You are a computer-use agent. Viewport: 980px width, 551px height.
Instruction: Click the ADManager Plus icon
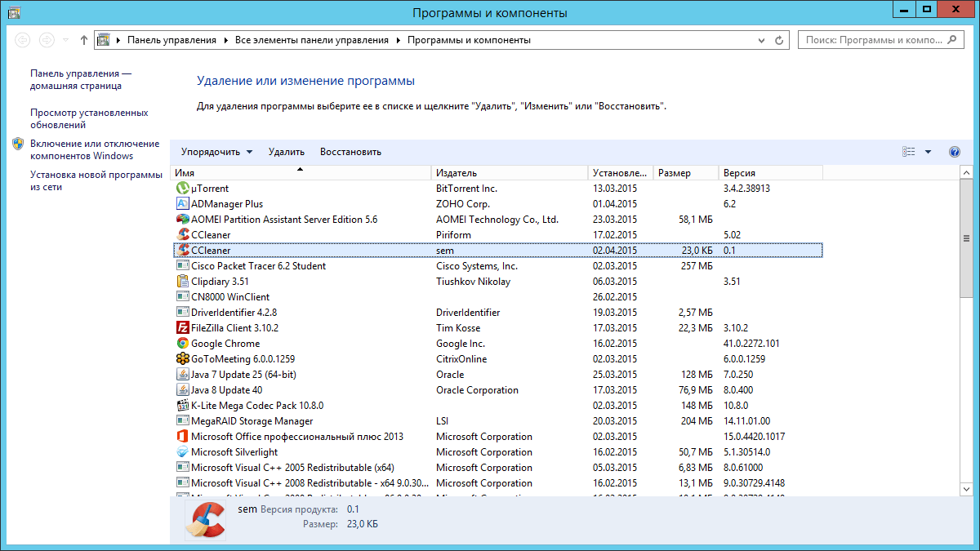(x=183, y=204)
